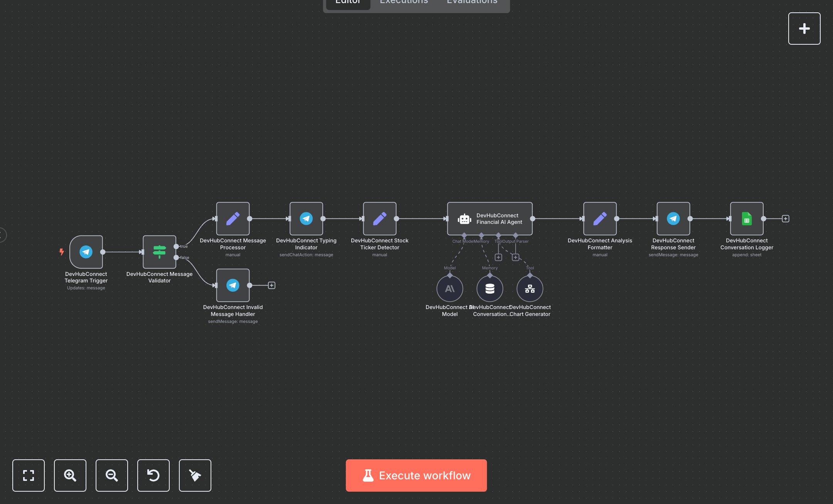
Task: Select the Message Validator IF node
Action: [x=159, y=252]
